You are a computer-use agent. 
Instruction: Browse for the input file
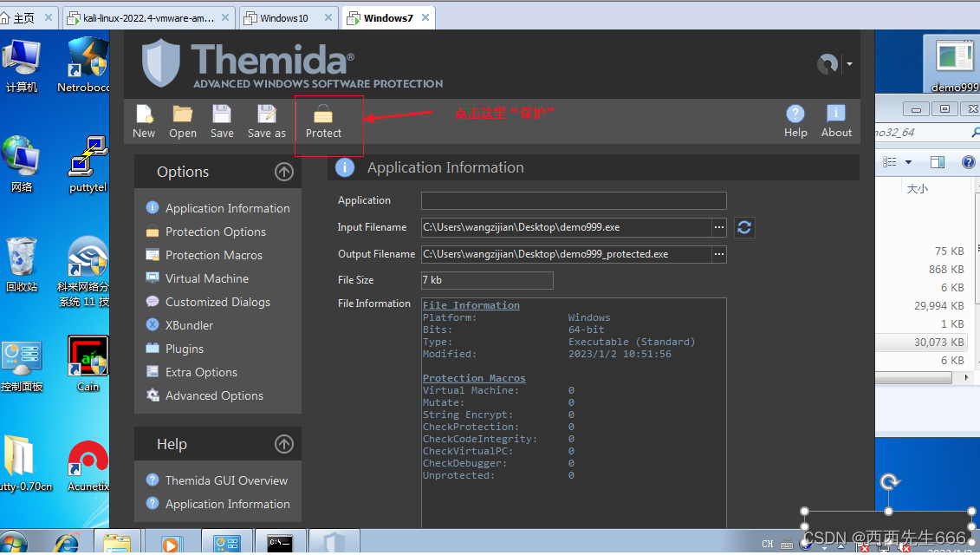pos(719,227)
